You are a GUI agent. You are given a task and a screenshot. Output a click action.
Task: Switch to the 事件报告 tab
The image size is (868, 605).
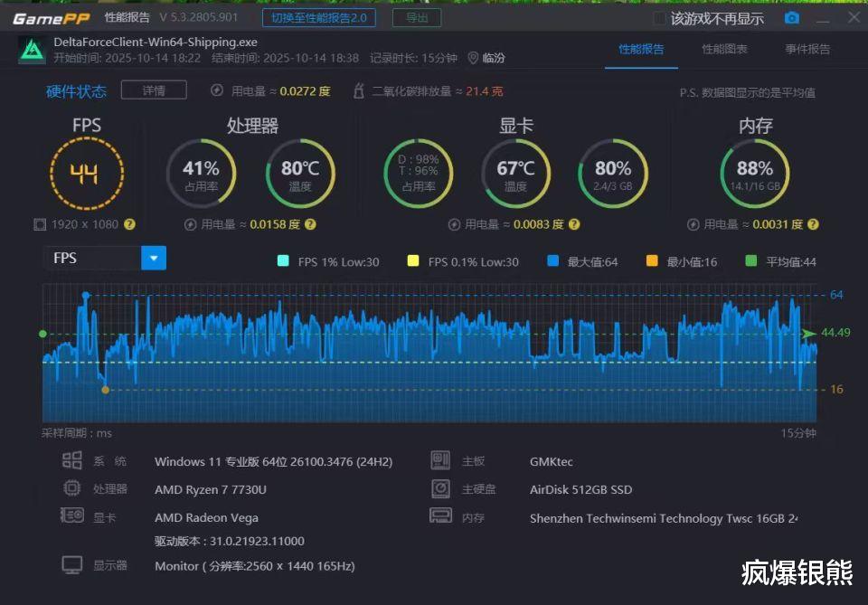tap(807, 49)
